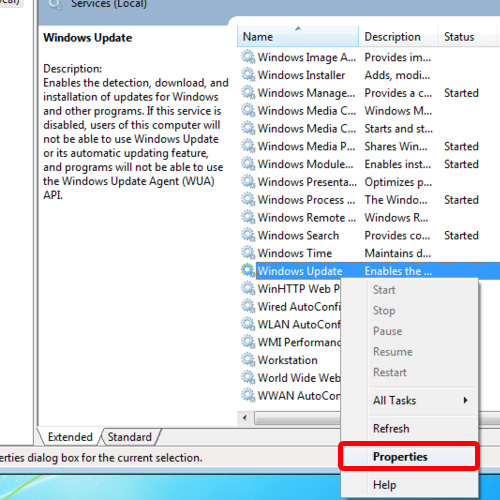This screenshot has width=500, height=500.
Task: Select the Windows Process service
Action: pos(306,200)
